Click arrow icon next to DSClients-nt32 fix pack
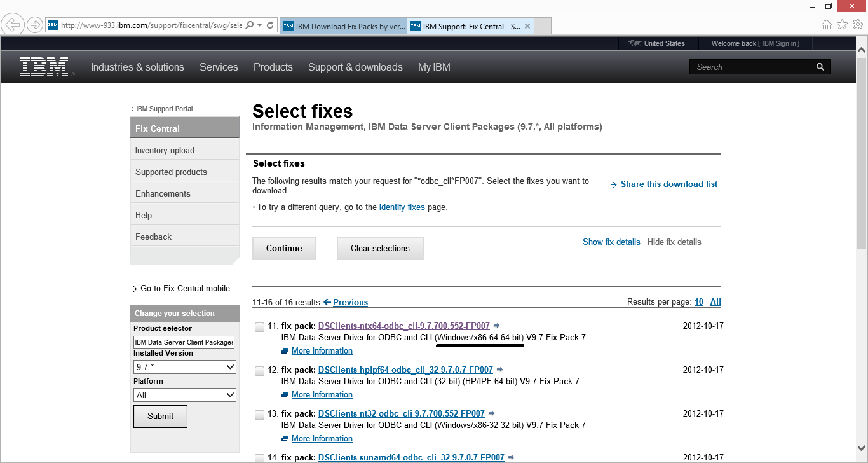This screenshot has height=463, width=868. coord(492,414)
